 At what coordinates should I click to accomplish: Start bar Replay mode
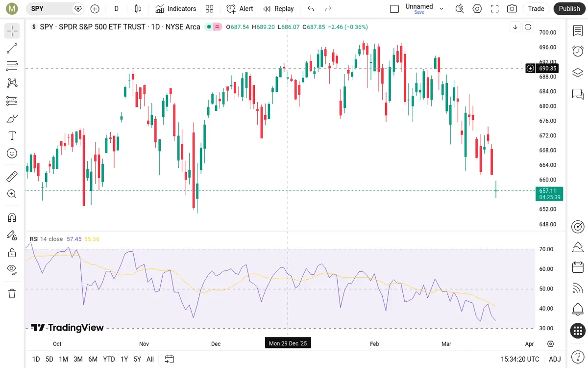click(x=278, y=8)
